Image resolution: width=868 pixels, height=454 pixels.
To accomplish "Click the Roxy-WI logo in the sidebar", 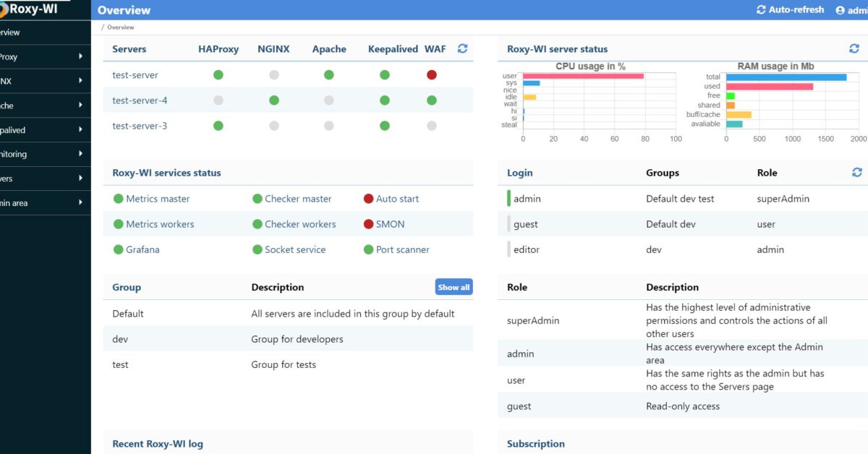I will (33, 10).
